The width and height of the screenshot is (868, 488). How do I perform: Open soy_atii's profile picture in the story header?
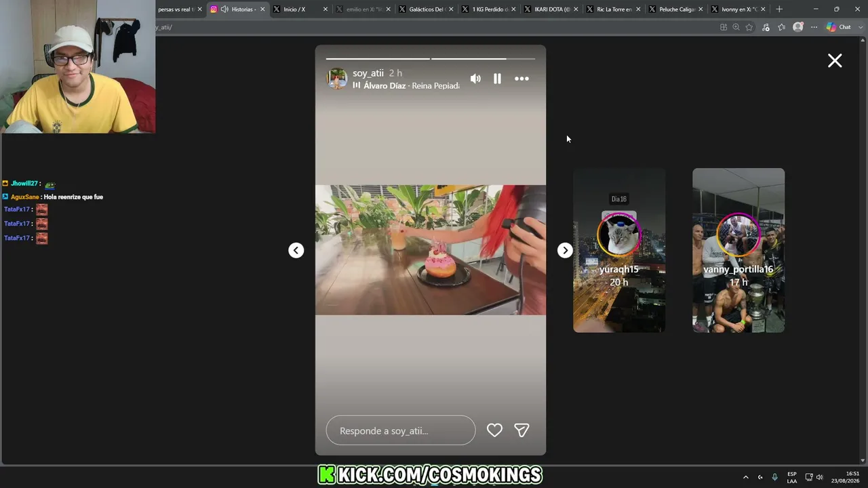click(x=337, y=79)
